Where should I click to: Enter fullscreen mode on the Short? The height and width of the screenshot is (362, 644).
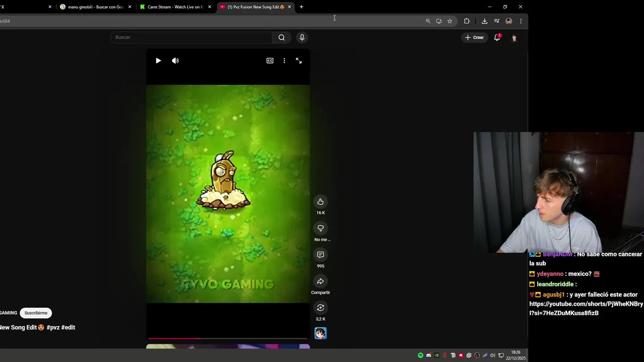coord(299,60)
